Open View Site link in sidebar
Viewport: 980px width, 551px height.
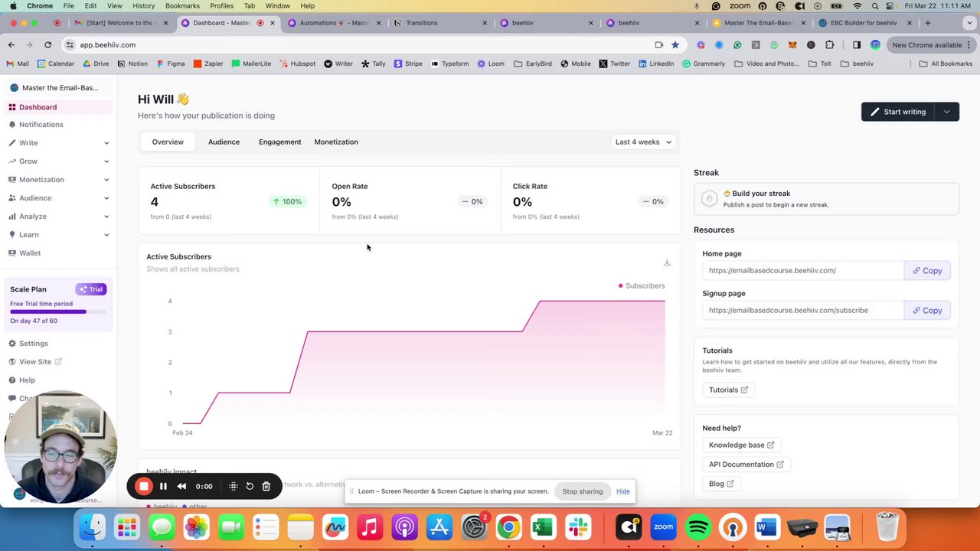tap(35, 361)
